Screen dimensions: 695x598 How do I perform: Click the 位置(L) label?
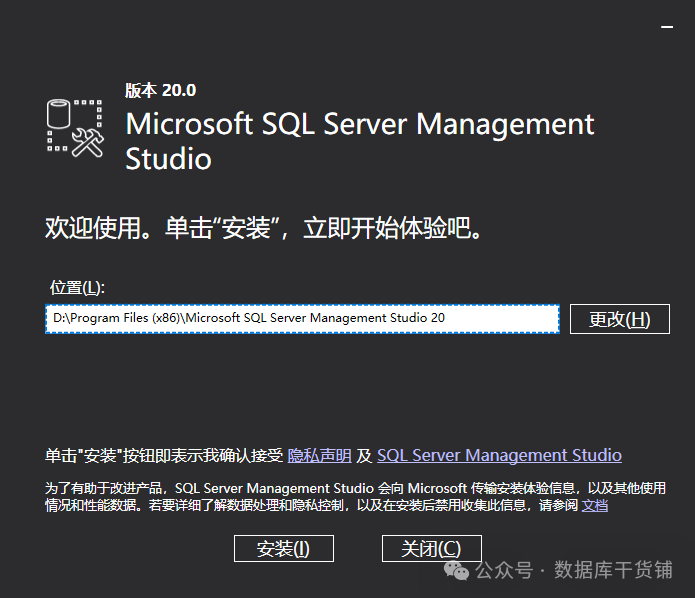pyautogui.click(x=78, y=288)
